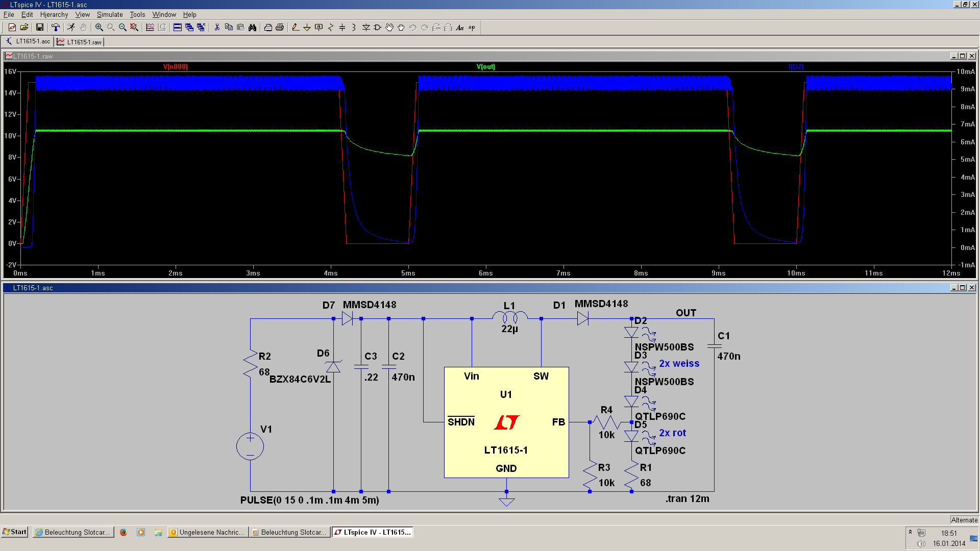980x551 pixels.
Task: Click the BZX84C6V2L zener diode label
Action: coord(300,379)
